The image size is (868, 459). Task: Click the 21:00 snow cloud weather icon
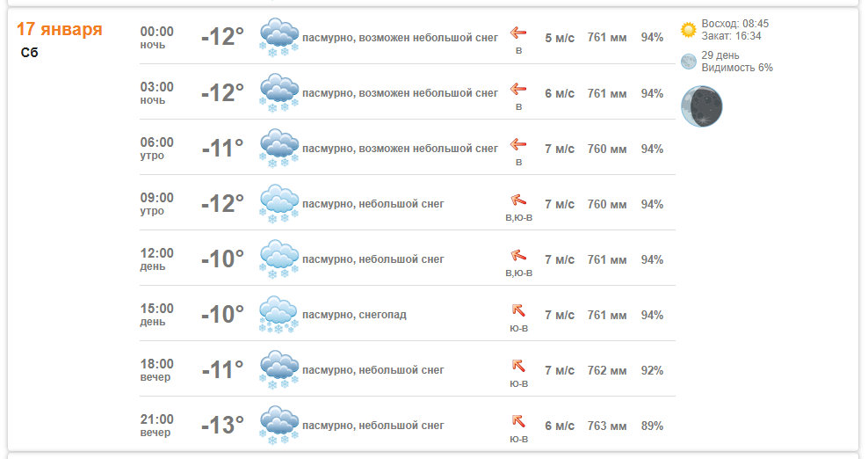tap(279, 425)
